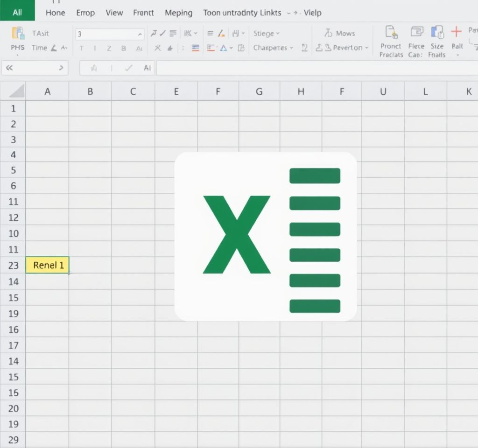Image resolution: width=478 pixels, height=448 pixels.
Task: Toggle the I format button
Action: (x=95, y=48)
